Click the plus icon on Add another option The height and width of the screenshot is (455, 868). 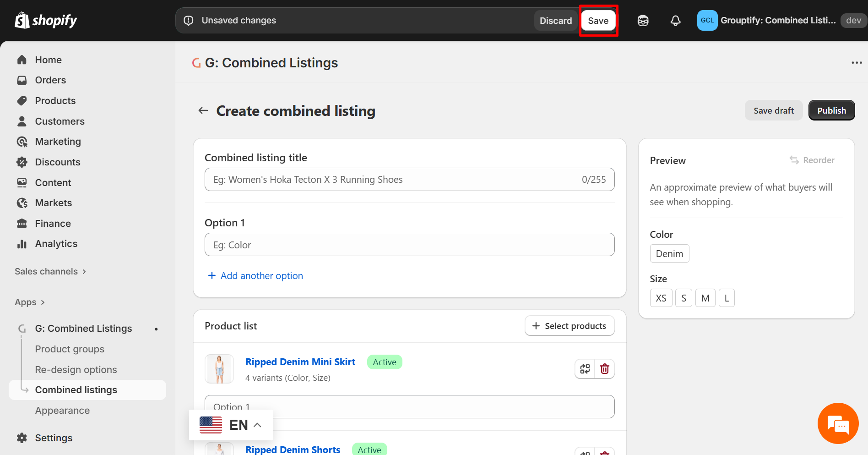[212, 275]
